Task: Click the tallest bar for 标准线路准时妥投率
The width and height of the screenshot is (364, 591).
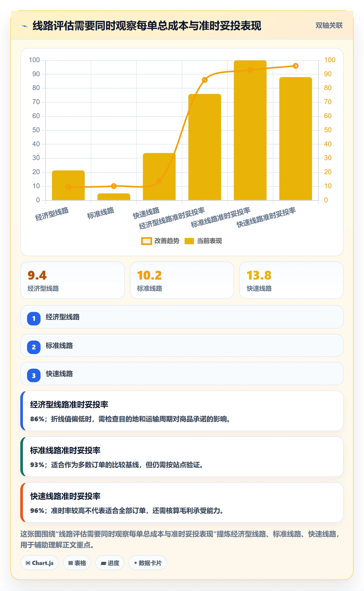Action: click(x=250, y=130)
